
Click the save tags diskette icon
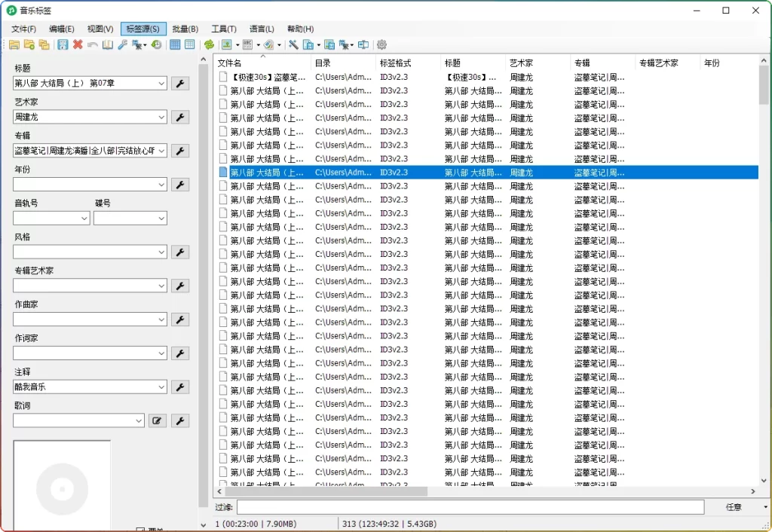click(61, 46)
